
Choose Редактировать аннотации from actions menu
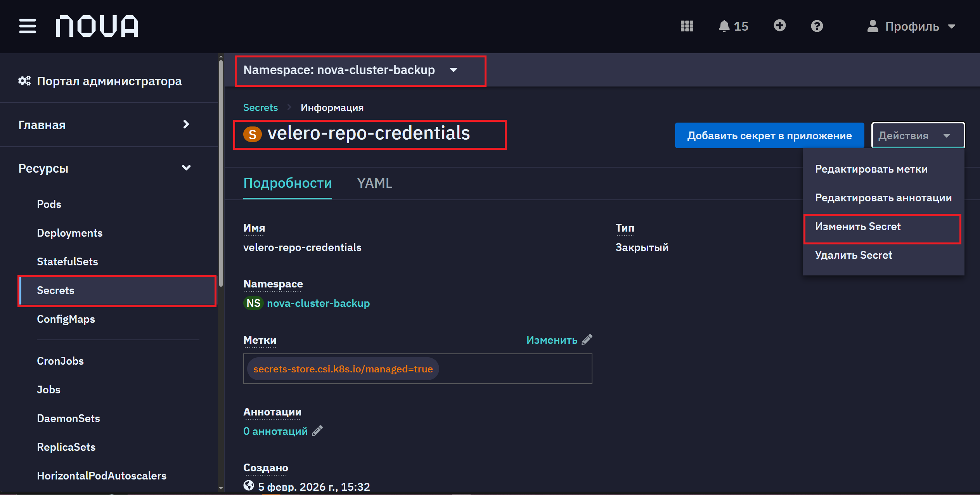click(x=883, y=197)
